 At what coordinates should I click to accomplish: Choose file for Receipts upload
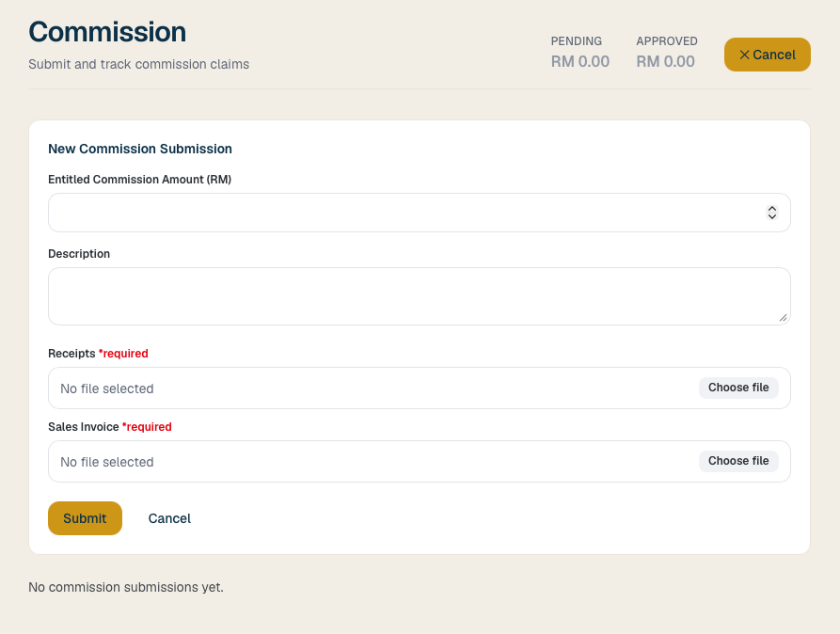738,388
